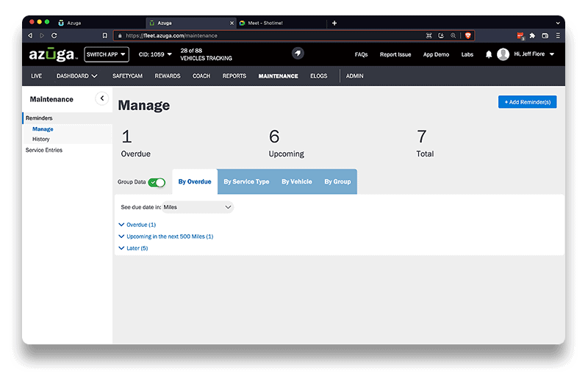Open Labs link
Screen dimensions: 588x373
pos(467,54)
